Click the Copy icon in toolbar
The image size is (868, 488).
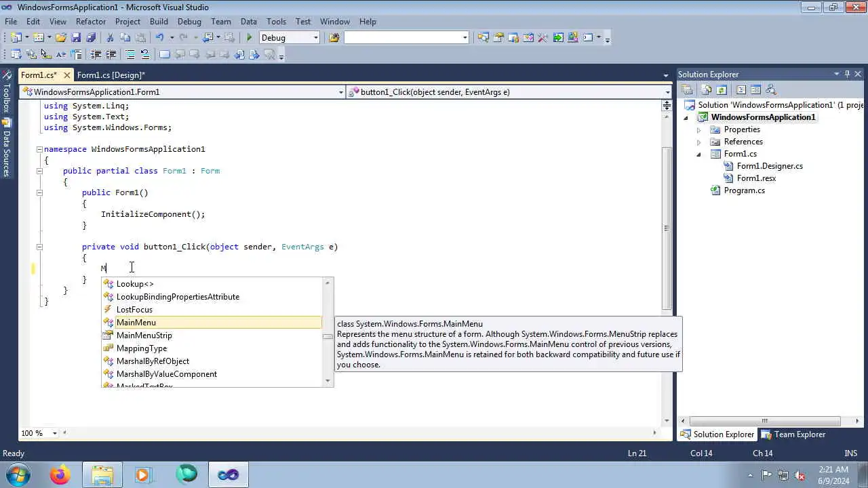pos(125,38)
